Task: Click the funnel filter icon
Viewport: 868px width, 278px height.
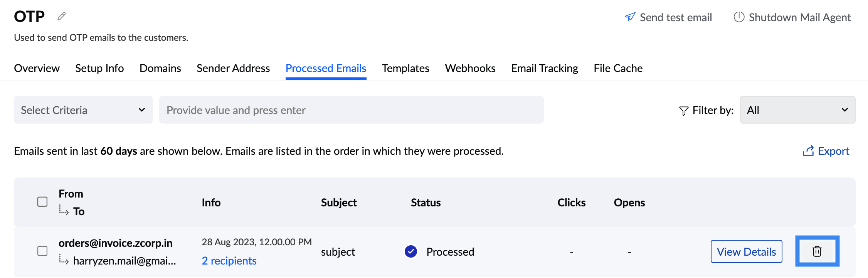Action: 684,111
